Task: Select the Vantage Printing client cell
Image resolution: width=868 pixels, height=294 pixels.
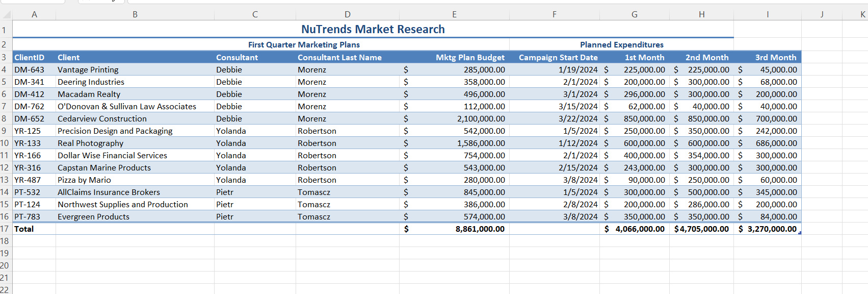Action: click(x=88, y=69)
